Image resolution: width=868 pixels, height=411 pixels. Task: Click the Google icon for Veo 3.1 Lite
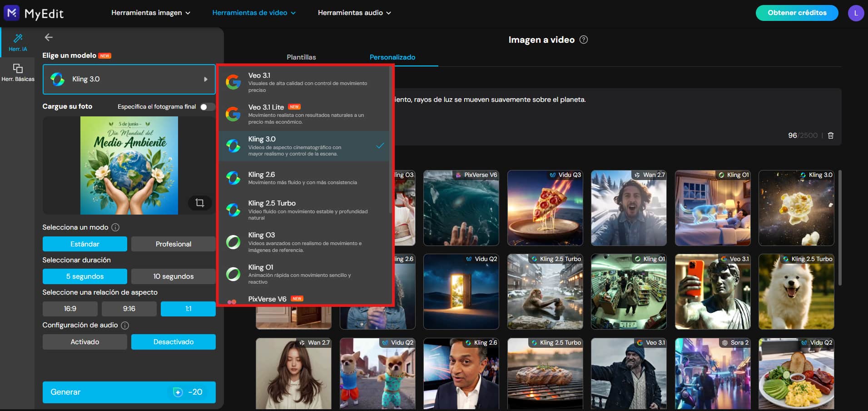click(x=233, y=114)
